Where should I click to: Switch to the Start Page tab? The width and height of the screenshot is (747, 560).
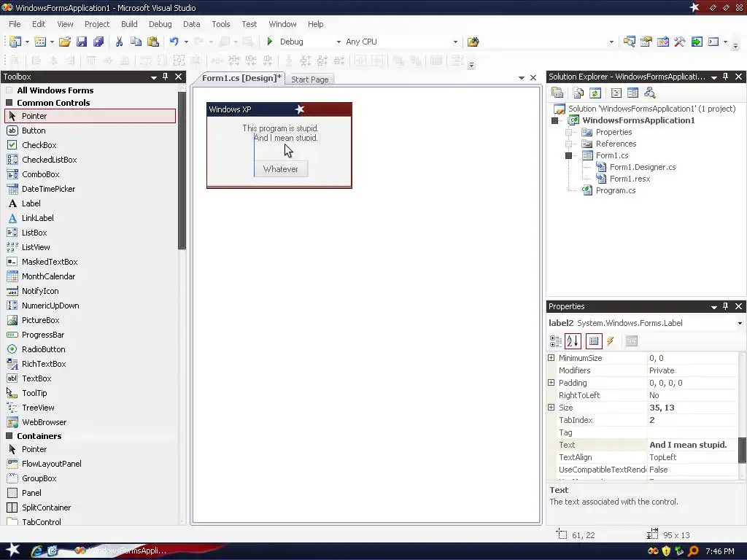coord(309,79)
